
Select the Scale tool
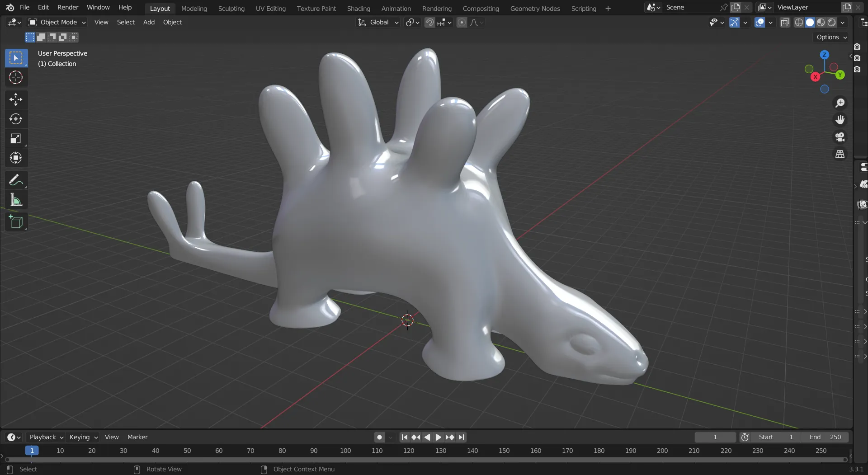[x=16, y=138]
